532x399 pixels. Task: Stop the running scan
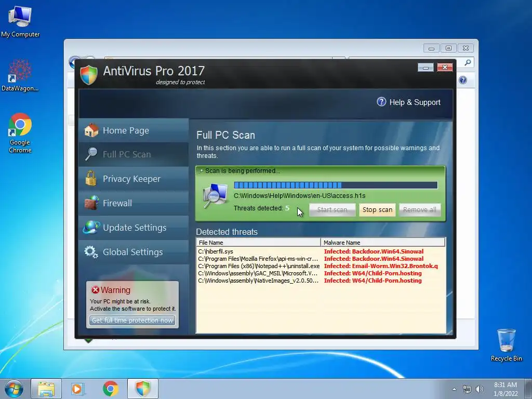point(377,210)
